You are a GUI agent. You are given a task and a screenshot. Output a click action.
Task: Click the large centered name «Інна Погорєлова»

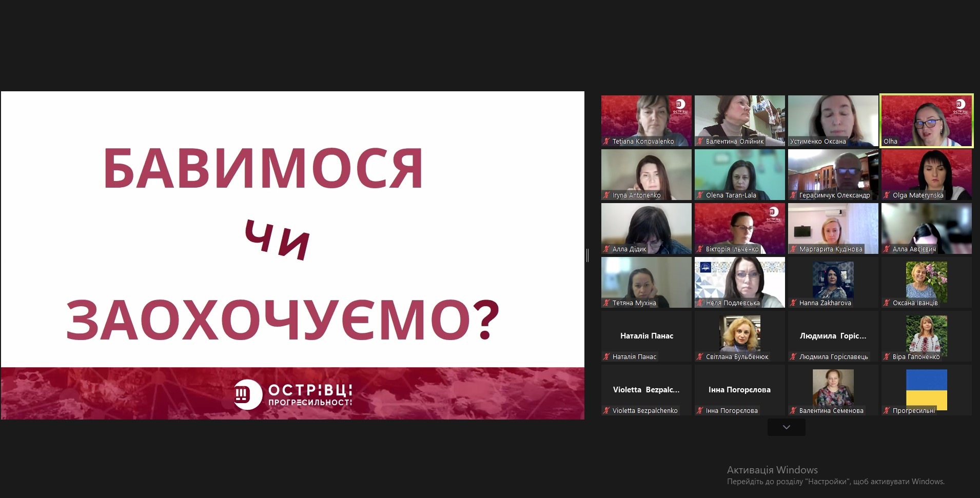[x=740, y=390]
